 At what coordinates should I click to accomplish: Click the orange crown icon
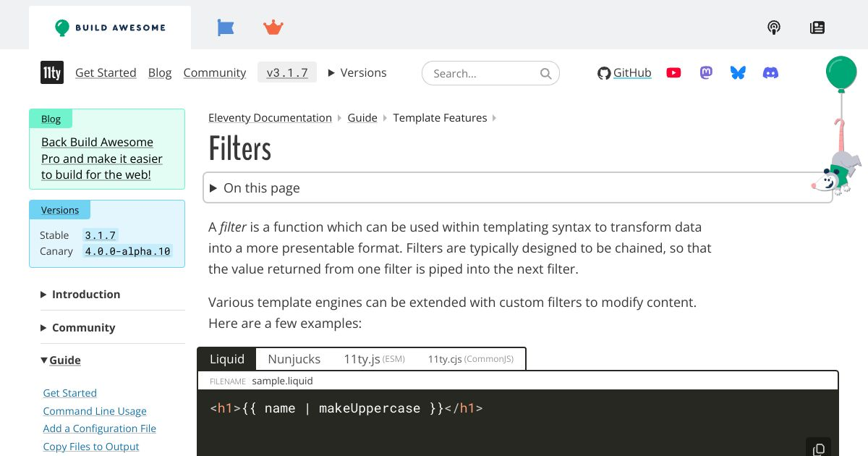[x=273, y=28]
